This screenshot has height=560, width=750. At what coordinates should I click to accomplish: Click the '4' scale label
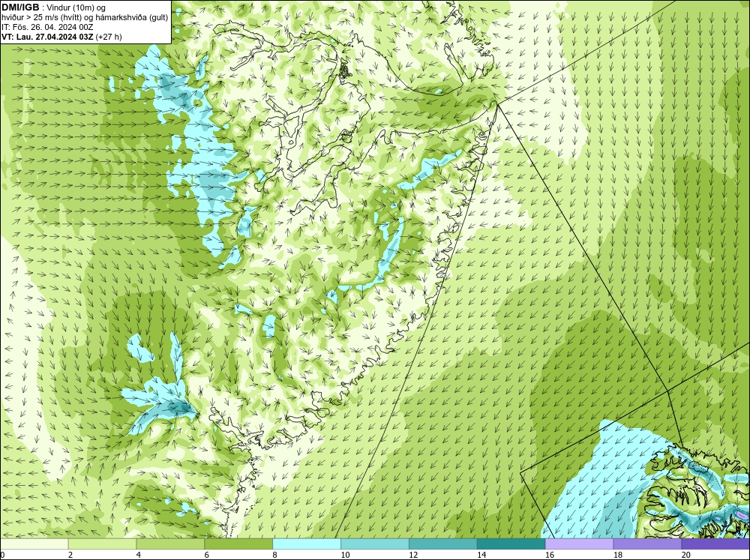coord(139,555)
